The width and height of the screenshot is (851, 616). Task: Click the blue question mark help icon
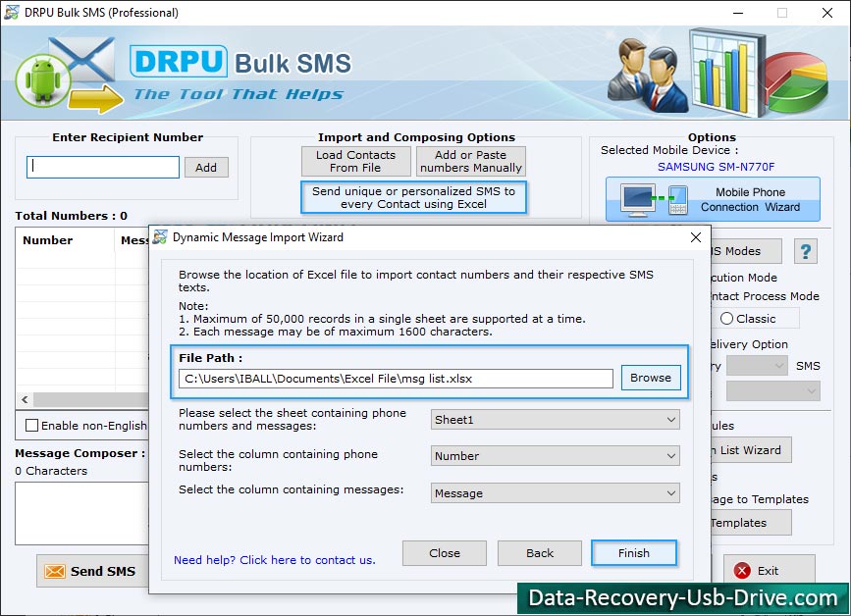806,251
